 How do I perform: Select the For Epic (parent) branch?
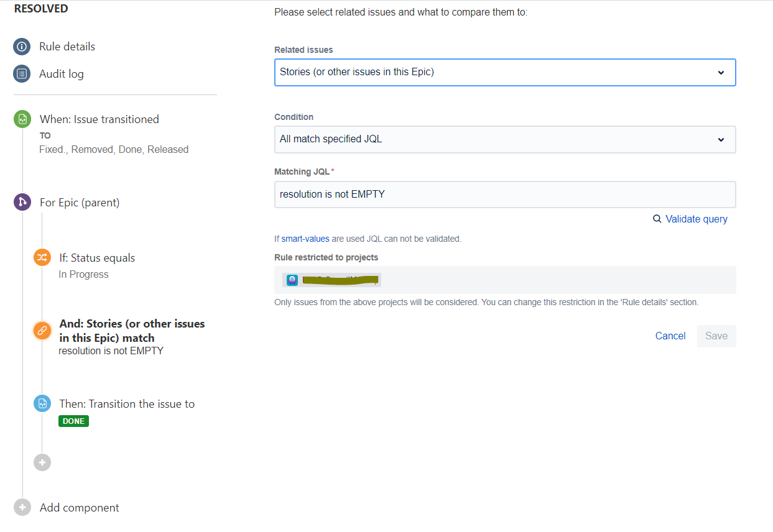click(x=80, y=203)
